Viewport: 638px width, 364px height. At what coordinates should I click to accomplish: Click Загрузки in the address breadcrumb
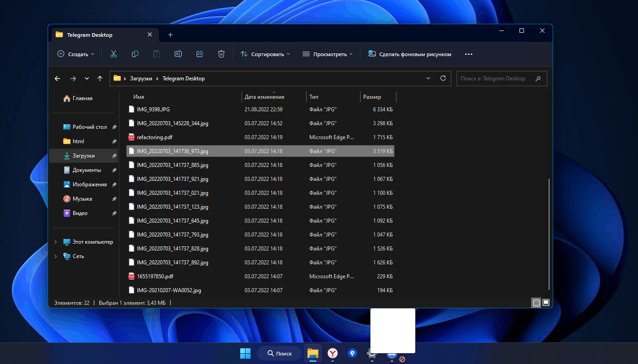pyautogui.click(x=141, y=79)
